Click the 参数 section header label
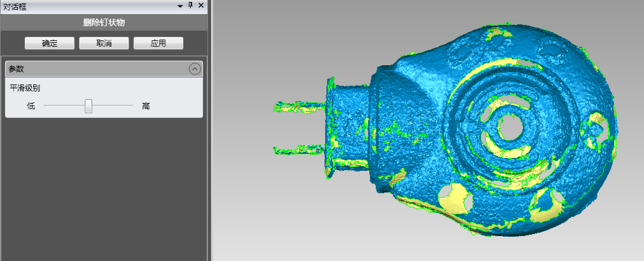This screenshot has width=644, height=261. [16, 69]
